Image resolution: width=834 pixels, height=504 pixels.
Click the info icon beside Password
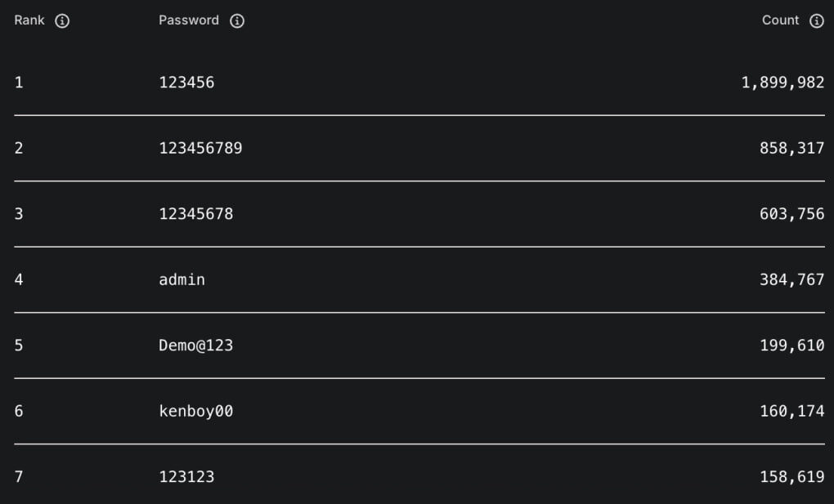(237, 21)
